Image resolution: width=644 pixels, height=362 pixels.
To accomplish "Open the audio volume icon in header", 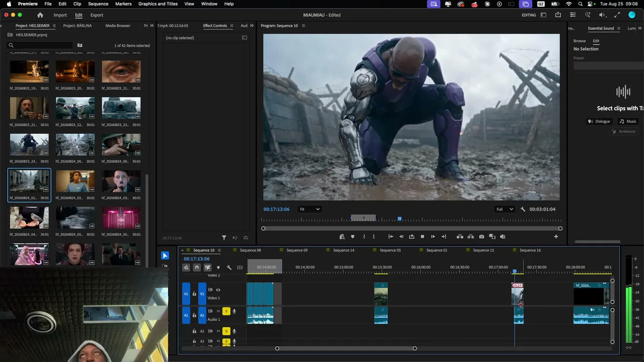I will click(602, 15).
